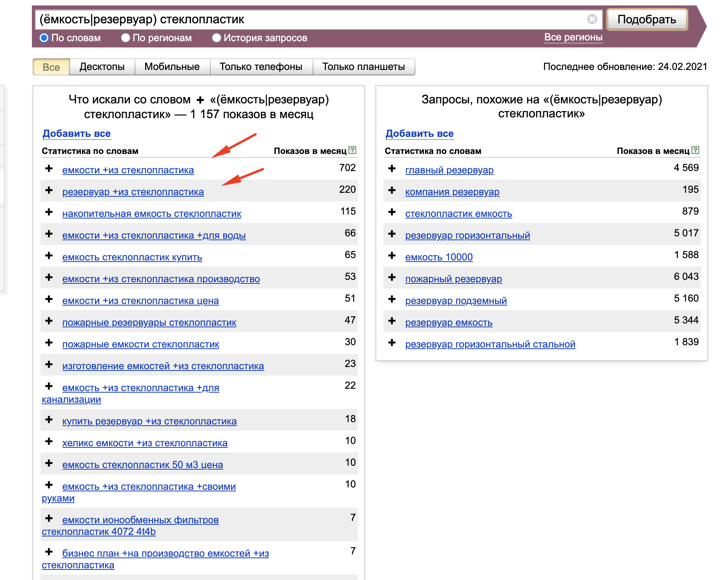Screen dimensions: 728x580
Task: Open link 'емкости +из стеклопластика производство'
Action: click(x=161, y=279)
